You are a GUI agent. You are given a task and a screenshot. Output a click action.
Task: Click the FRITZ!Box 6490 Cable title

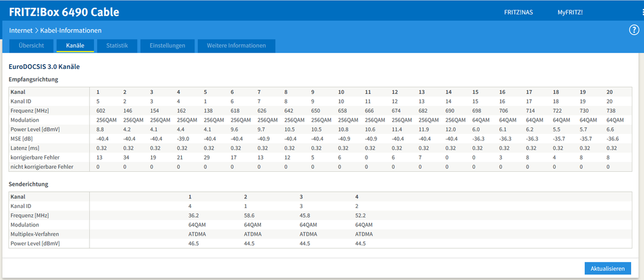pos(64,12)
